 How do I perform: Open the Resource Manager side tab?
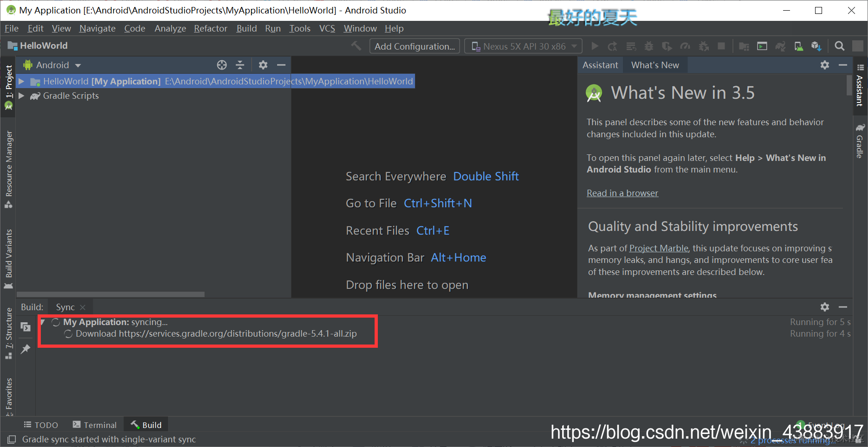coord(8,170)
